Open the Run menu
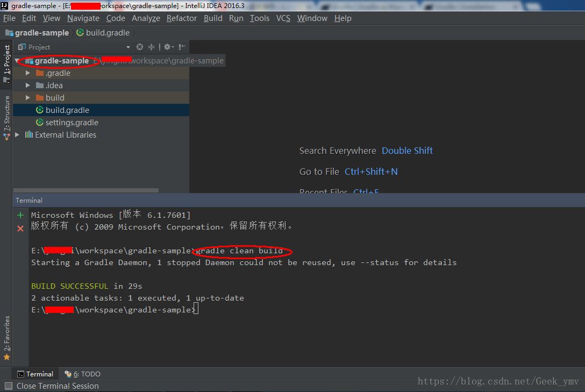Screen dimensions: 585x392 coord(236,18)
